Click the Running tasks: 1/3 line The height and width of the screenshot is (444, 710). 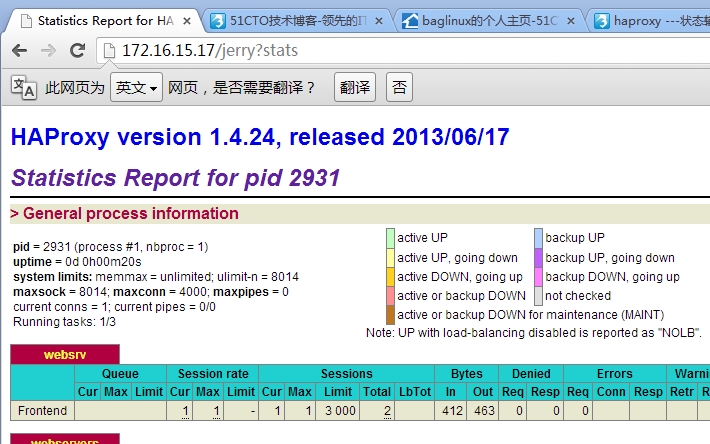[x=64, y=322]
